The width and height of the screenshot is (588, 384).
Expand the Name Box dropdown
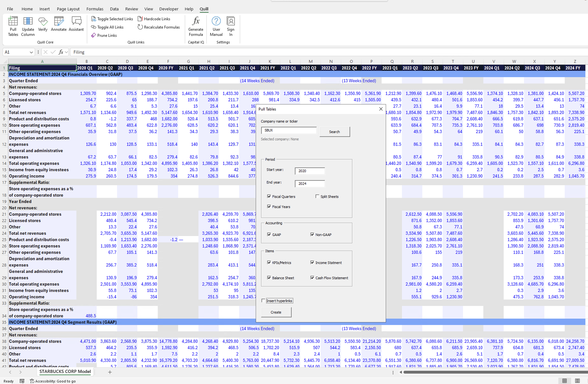(x=31, y=52)
